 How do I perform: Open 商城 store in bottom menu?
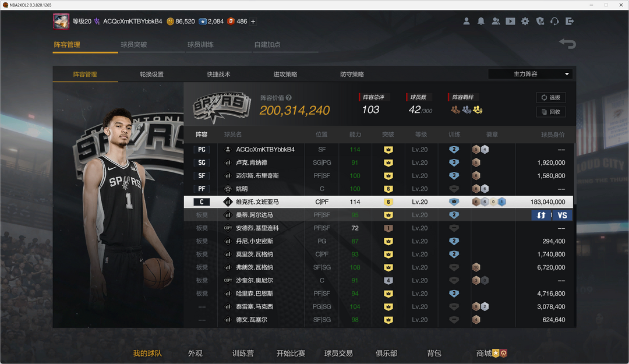pos(492,353)
